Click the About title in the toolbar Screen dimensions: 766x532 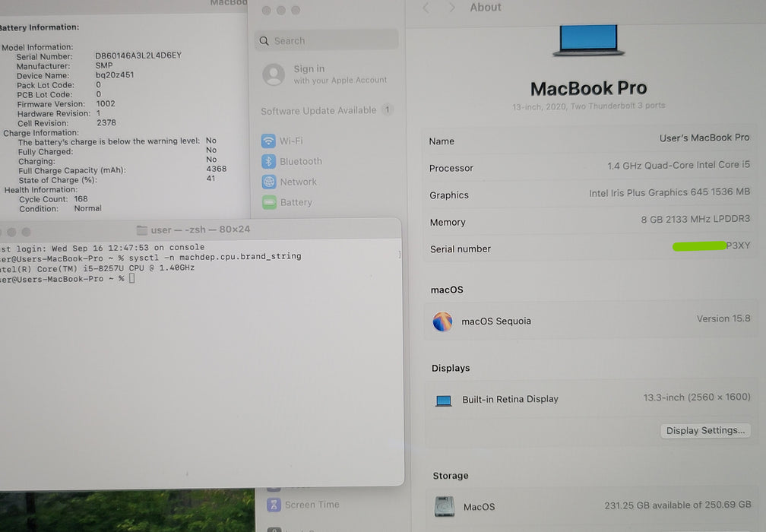coord(486,8)
